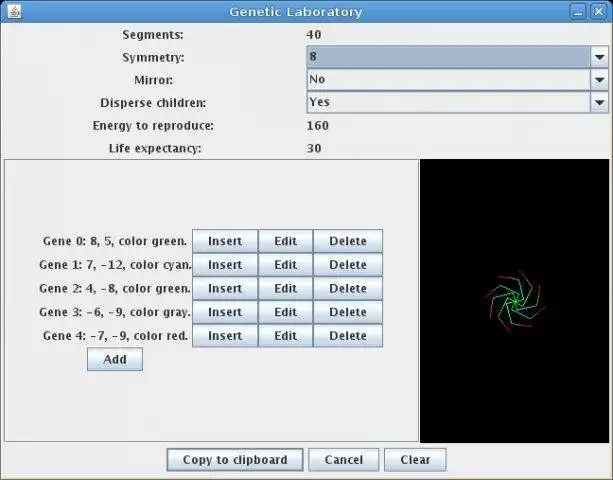The image size is (613, 480).
Task: Edit Gene 3 gray gene
Action: pyautogui.click(x=285, y=312)
